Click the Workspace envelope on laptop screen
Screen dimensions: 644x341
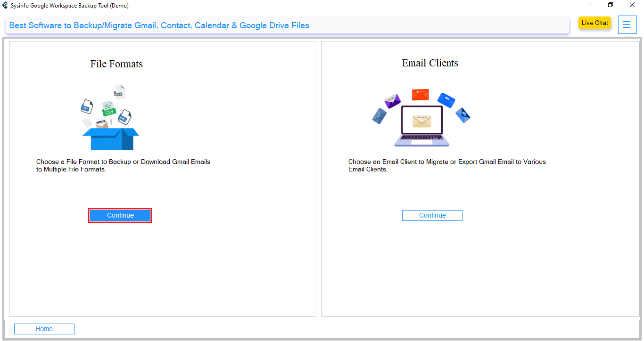421,121
